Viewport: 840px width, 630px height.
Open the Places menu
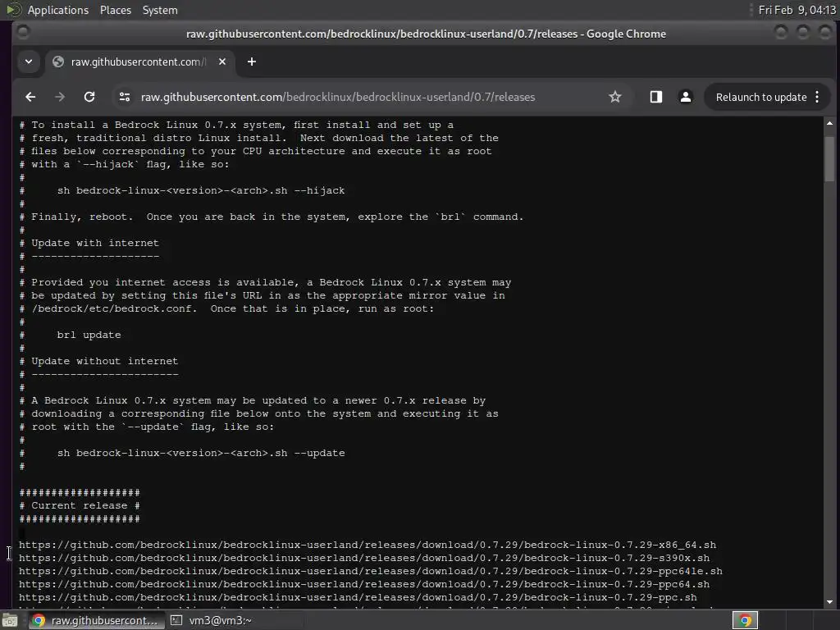point(115,10)
